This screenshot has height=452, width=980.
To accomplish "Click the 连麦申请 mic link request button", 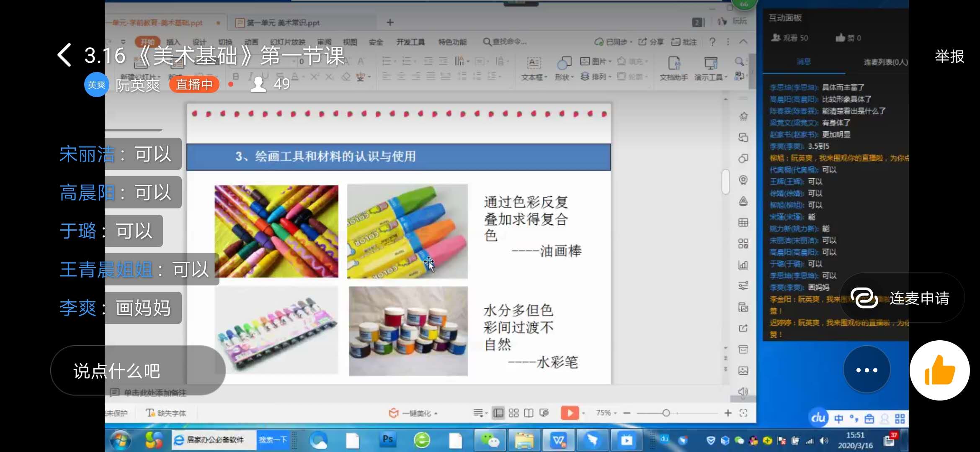I will pyautogui.click(x=903, y=298).
